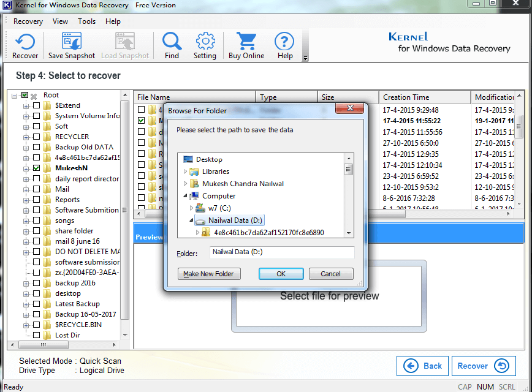Check the Backup Old DATA checkbox
Viewport: 532px width, 392px height.
[x=37, y=147]
